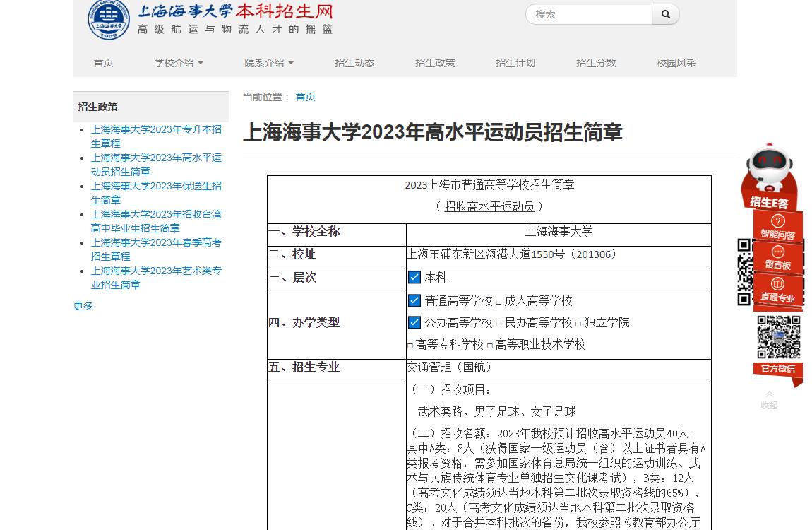
Task: Click the search magnifier button
Action: [665, 15]
